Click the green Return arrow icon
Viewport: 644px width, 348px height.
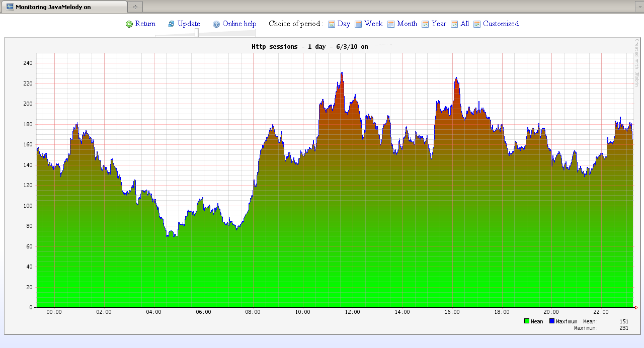[x=129, y=24]
